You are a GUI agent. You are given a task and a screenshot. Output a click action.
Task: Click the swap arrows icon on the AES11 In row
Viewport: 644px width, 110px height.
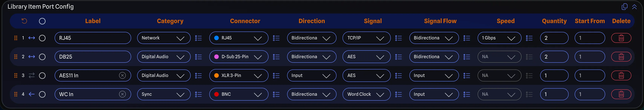point(31,75)
